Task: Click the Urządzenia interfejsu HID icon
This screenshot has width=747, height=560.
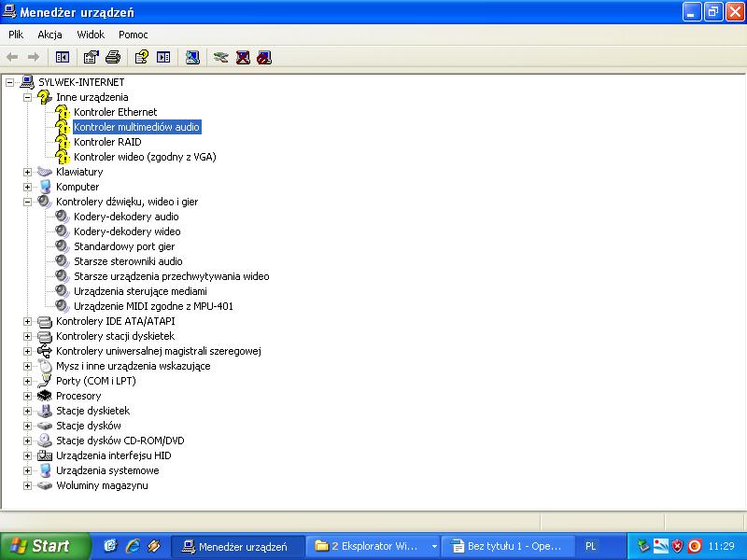Action: [x=44, y=455]
